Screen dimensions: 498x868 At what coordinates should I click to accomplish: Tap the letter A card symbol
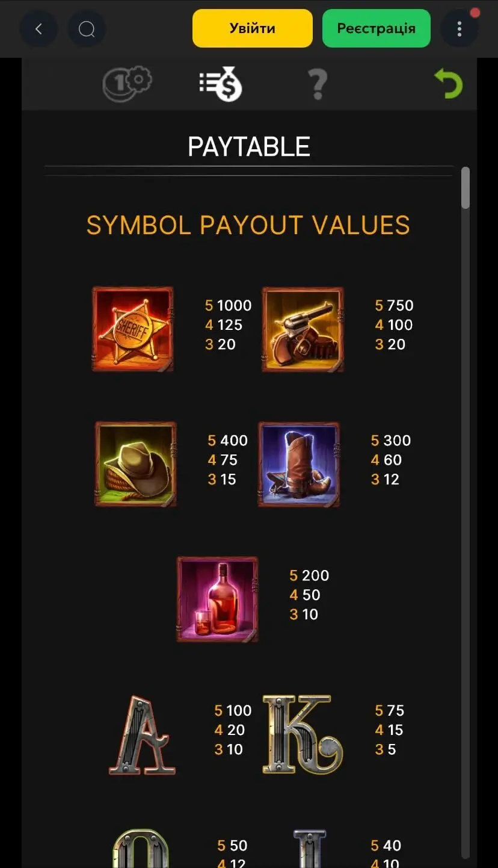click(x=142, y=735)
